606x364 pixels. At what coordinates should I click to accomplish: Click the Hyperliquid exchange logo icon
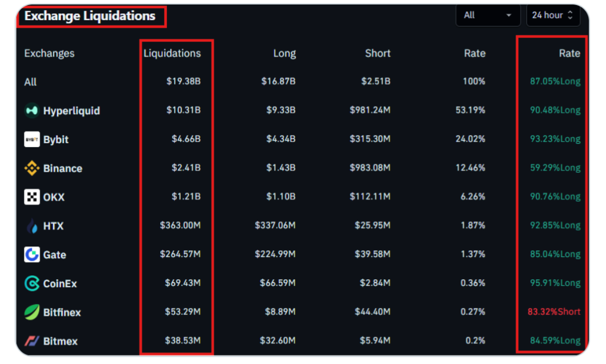click(x=32, y=110)
